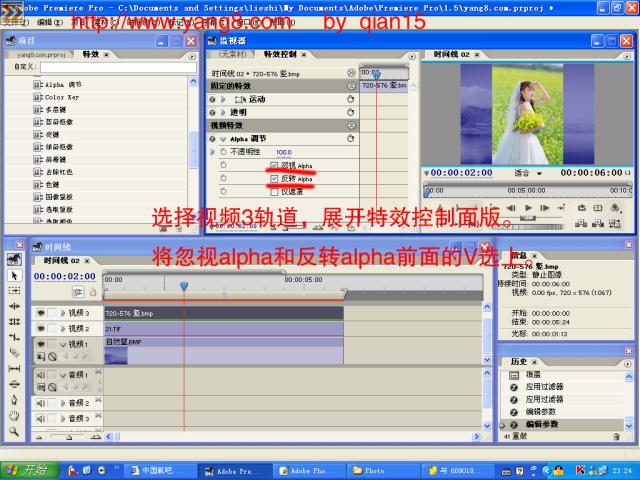The height and width of the screenshot is (480, 640).
Task: Select the Rate Stretch tool
Action: pyautogui.click(x=14, y=337)
